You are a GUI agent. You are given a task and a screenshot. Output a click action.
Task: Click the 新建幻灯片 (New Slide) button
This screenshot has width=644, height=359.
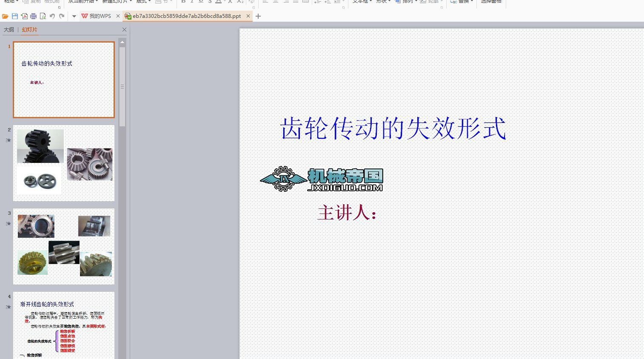(x=115, y=2)
